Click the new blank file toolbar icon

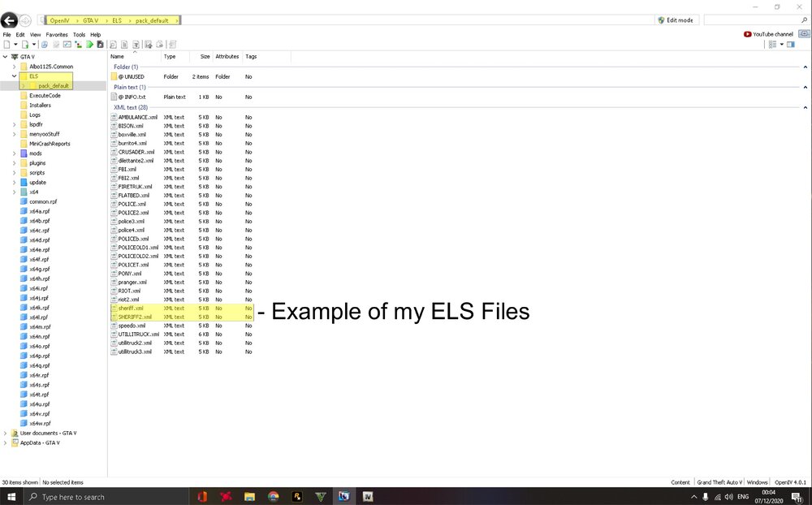[6, 45]
